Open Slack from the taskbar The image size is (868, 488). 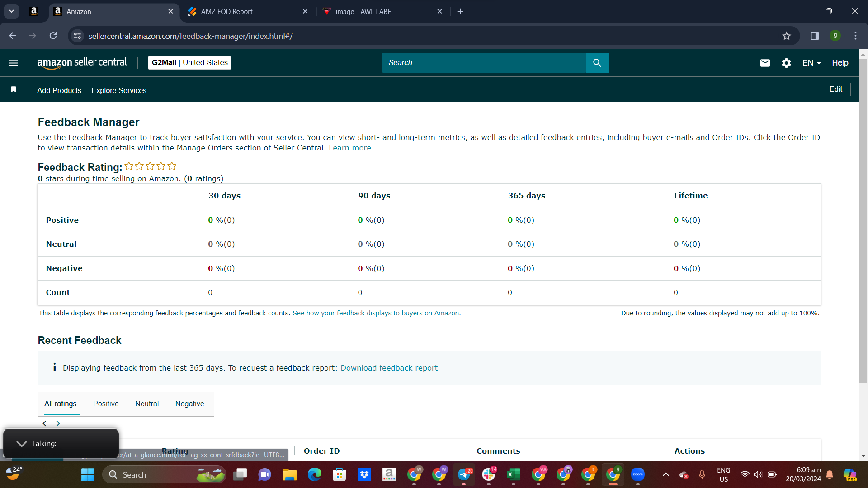pos(489,474)
